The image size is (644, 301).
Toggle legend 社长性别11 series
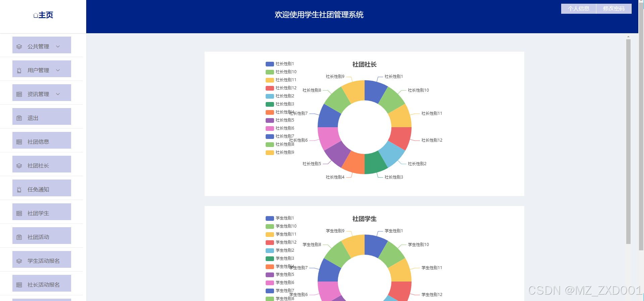click(x=281, y=80)
